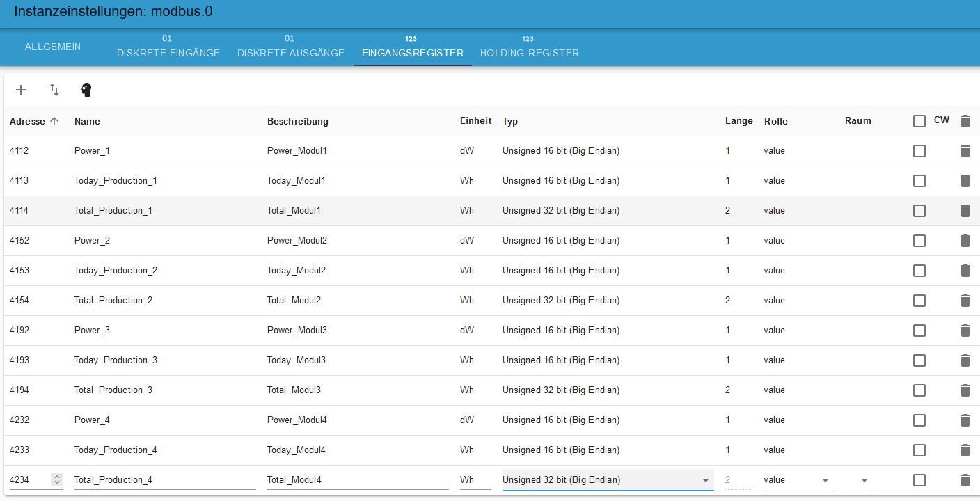The width and height of the screenshot is (980, 501).
Task: Open Typ dropdown for Total_Production_4
Action: point(608,480)
